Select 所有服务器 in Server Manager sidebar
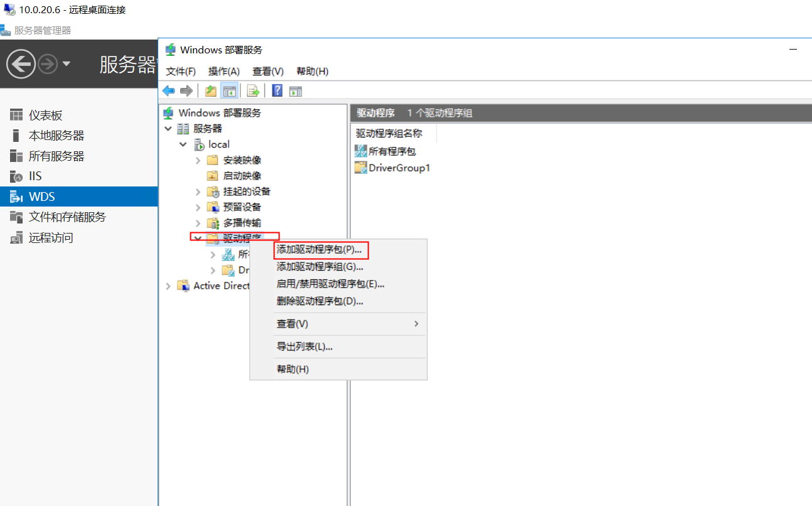This screenshot has width=812, height=506. 57,156
